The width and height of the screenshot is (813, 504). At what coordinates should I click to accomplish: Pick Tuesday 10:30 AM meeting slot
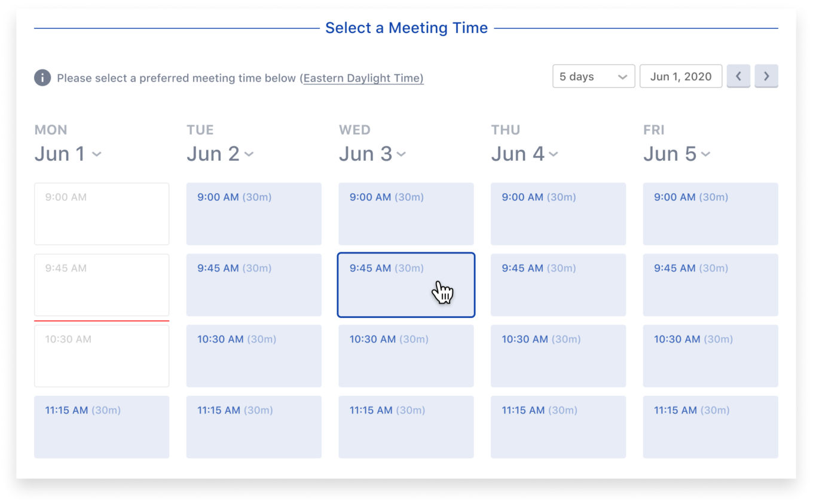254,356
